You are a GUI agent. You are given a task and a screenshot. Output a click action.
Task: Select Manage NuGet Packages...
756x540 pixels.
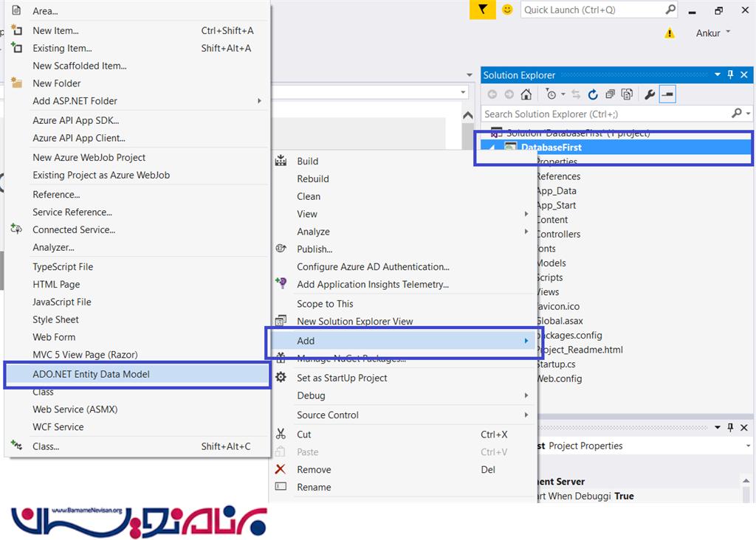coord(402,359)
